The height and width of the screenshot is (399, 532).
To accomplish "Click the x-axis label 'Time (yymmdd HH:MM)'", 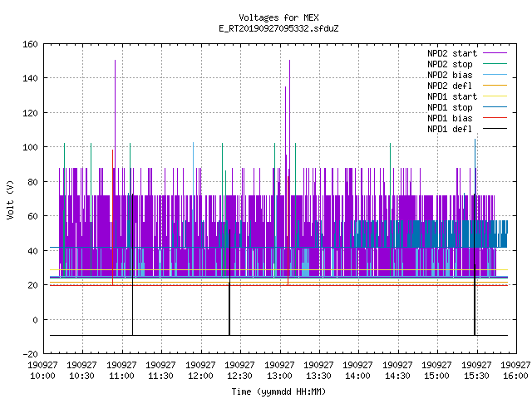I will click(278, 392).
